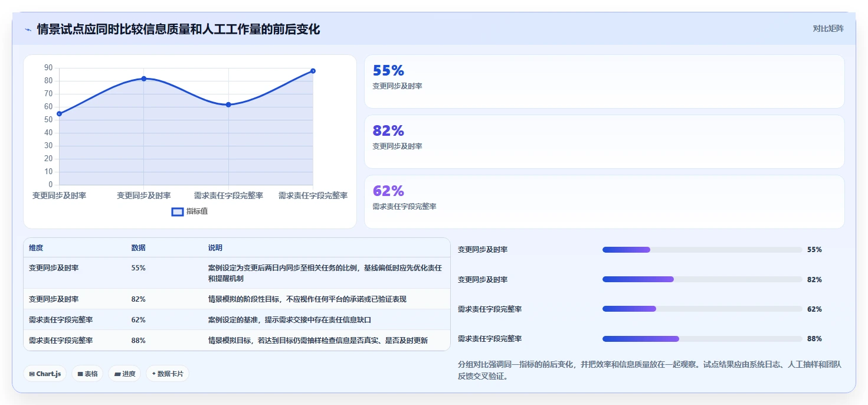The image size is (868, 405).
Task: Click the 需求责任字段完整率 label in the 62% card
Action: (x=404, y=207)
